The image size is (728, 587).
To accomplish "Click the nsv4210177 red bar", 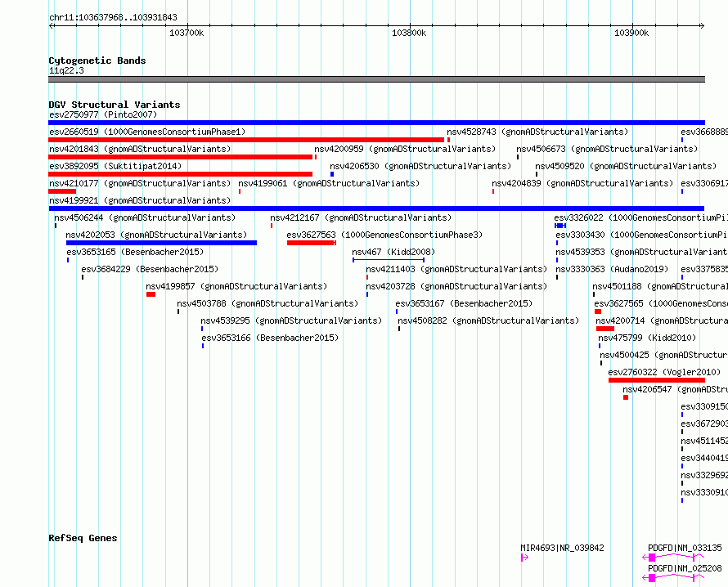I will coord(62,191).
